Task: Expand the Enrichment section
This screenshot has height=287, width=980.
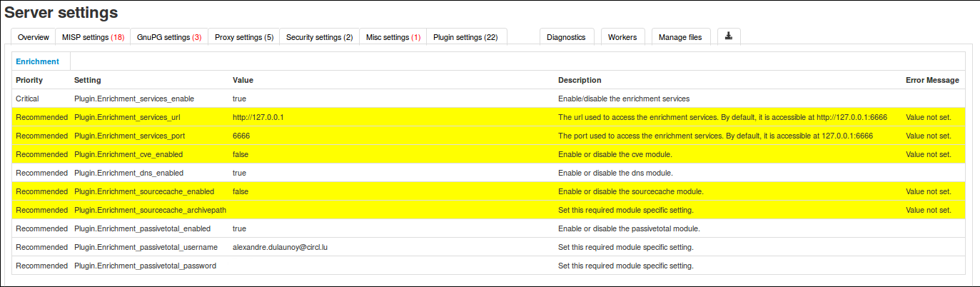Action: tap(38, 61)
